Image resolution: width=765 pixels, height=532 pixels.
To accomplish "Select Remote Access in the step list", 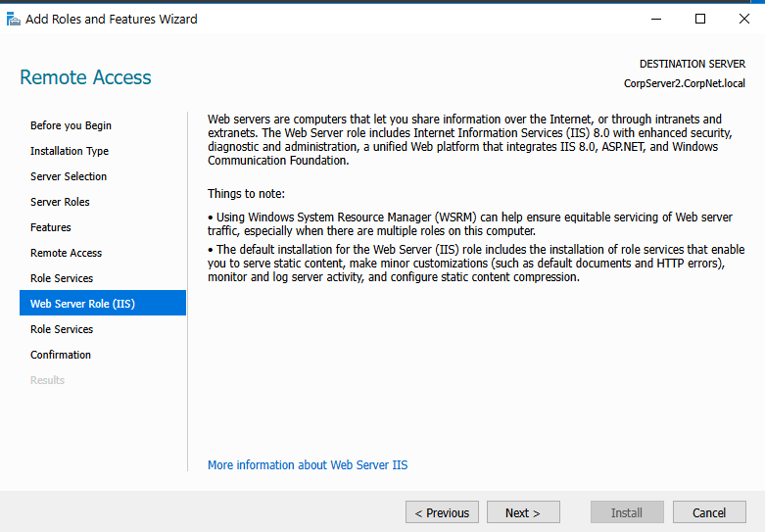I will pos(66,253).
